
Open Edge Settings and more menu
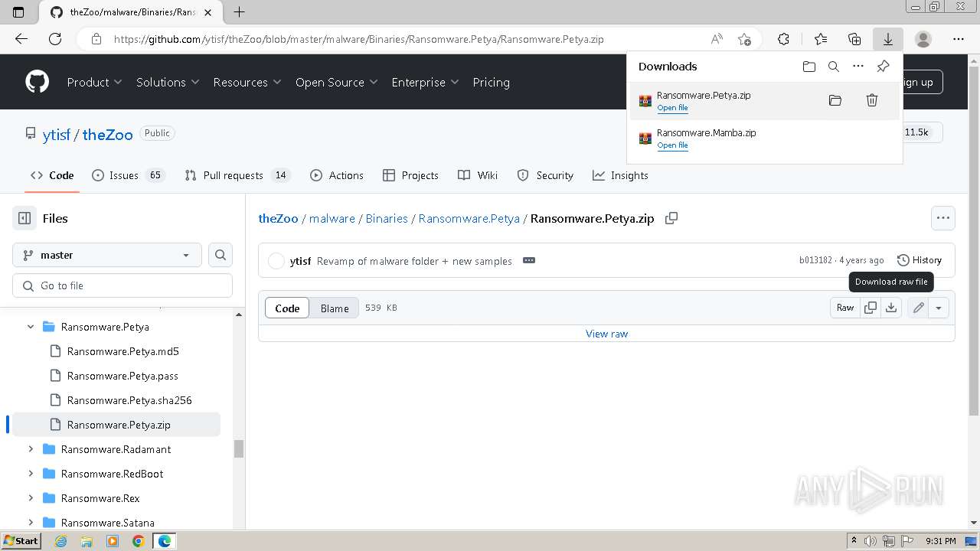tap(959, 39)
